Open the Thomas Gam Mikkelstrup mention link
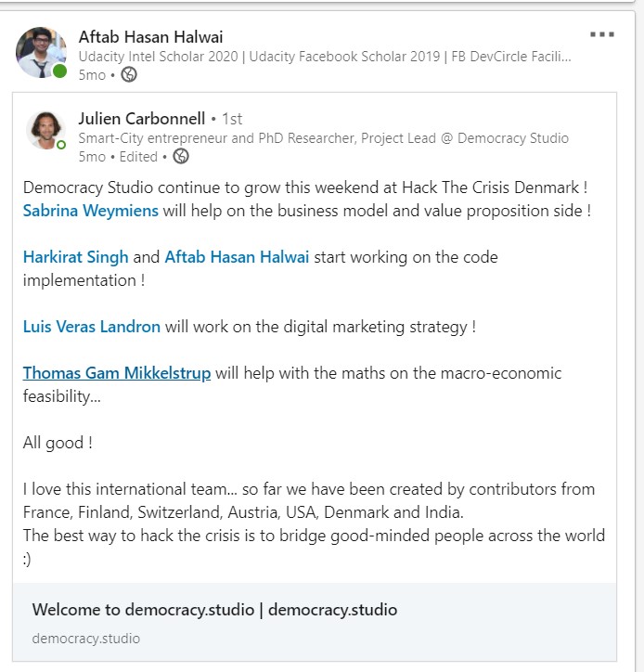Image resolution: width=644 pixels, height=672 pixels. 117,372
